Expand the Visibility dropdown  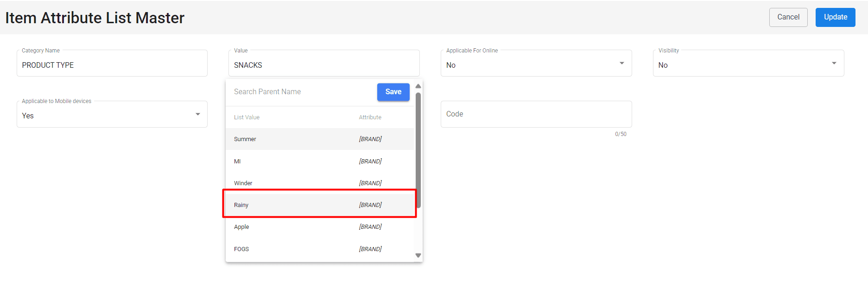tap(748, 64)
